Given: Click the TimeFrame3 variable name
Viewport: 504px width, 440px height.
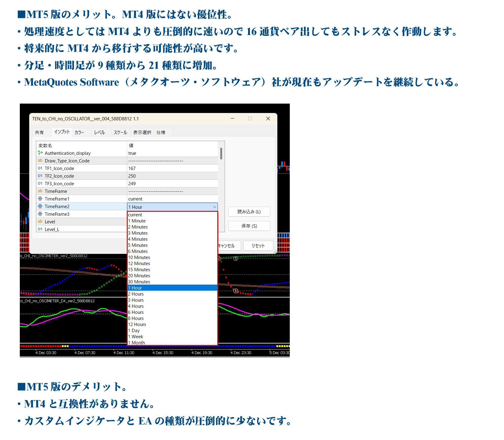Looking at the screenshot, I should (57, 214).
